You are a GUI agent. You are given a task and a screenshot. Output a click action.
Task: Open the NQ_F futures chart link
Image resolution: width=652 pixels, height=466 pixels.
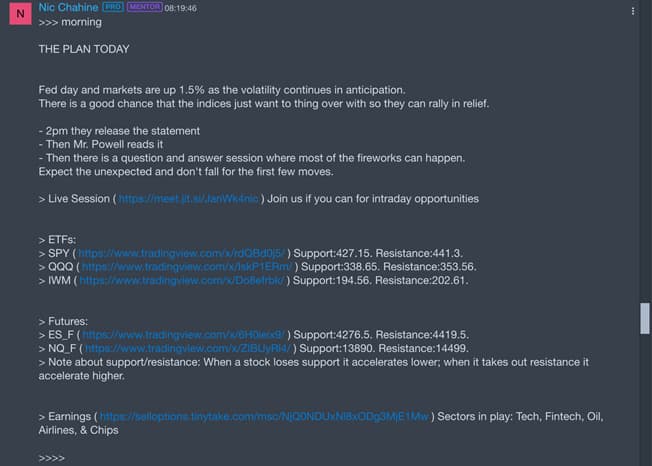[x=189, y=348]
